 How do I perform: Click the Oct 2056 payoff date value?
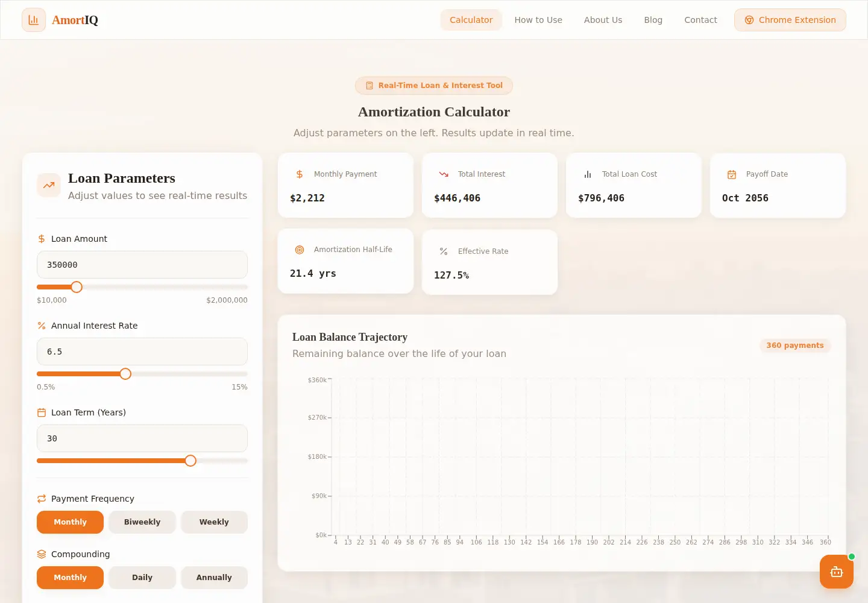[x=745, y=198]
